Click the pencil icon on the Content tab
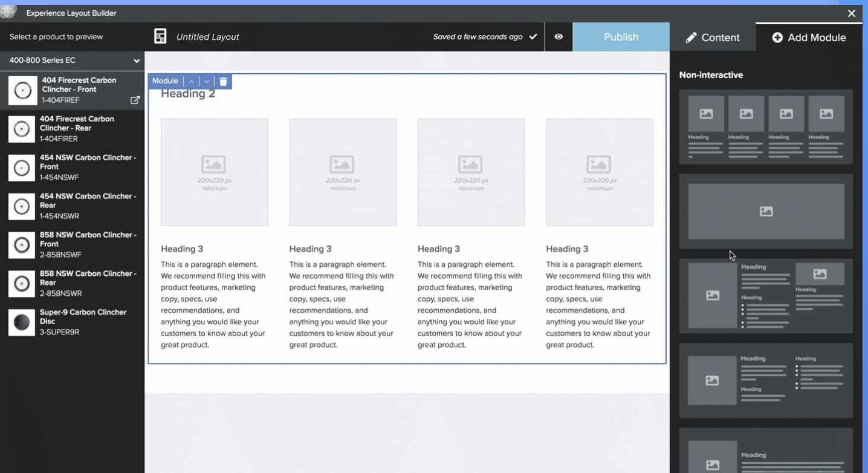868x473 pixels. (x=690, y=37)
